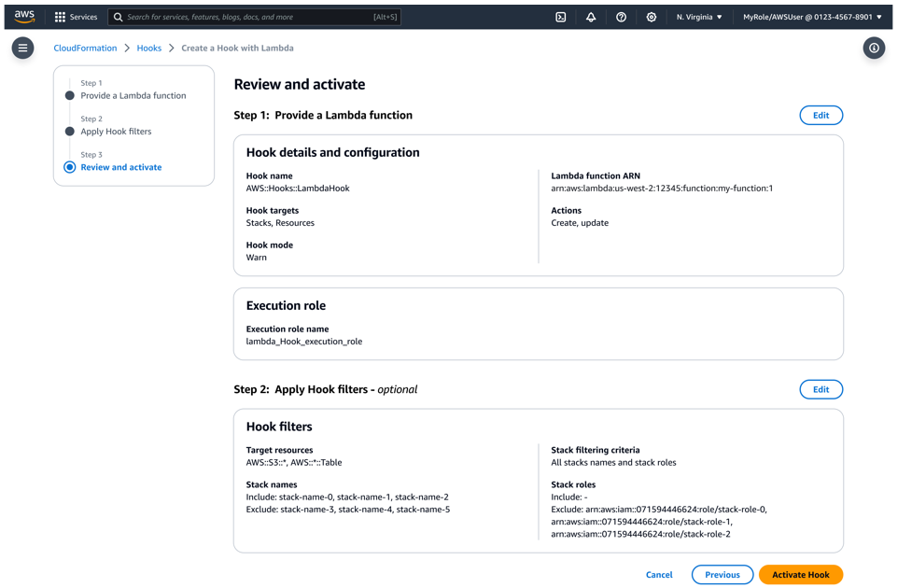Cancel the hook creation
This screenshot has width=898, height=588.
[x=659, y=574]
